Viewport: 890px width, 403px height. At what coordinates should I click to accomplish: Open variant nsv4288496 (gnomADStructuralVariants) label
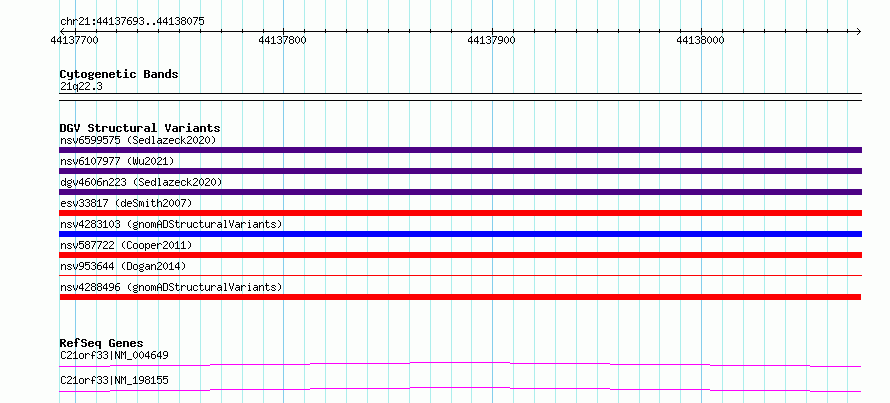coord(171,287)
